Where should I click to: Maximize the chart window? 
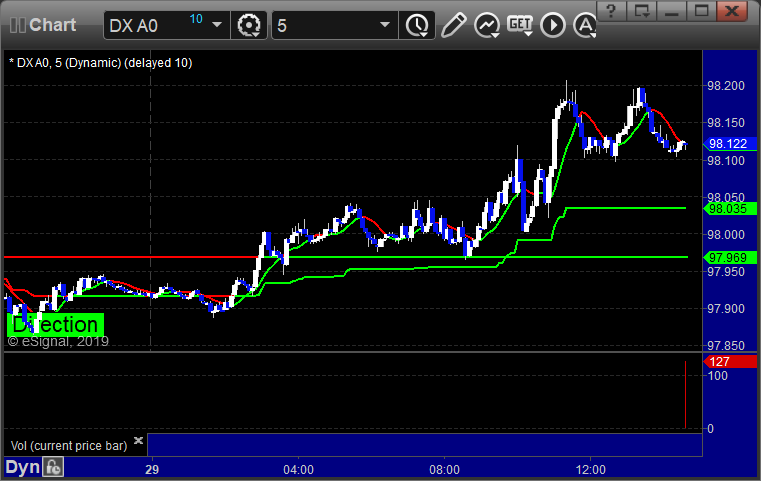pos(701,11)
